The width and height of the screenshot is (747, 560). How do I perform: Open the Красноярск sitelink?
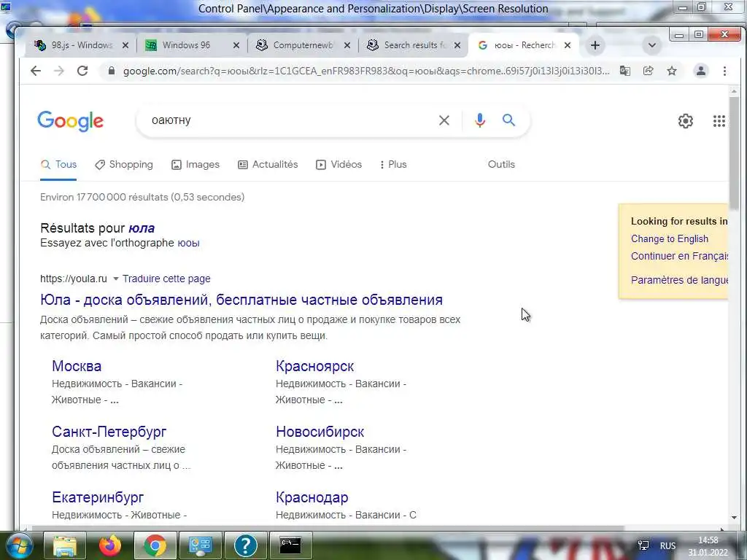point(315,366)
